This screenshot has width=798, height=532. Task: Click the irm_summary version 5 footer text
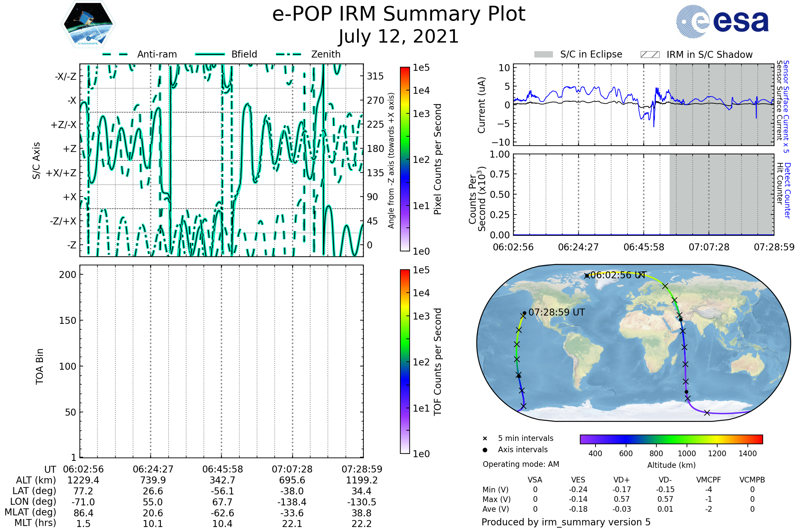(x=566, y=522)
